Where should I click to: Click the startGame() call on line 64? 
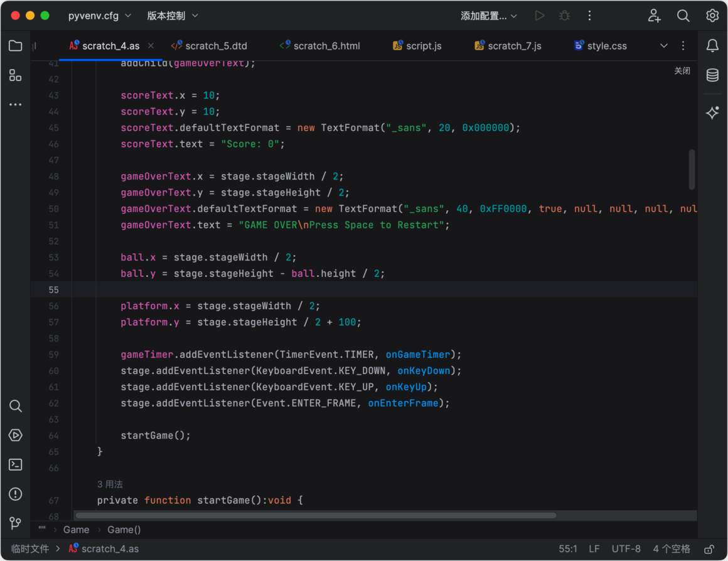click(156, 435)
